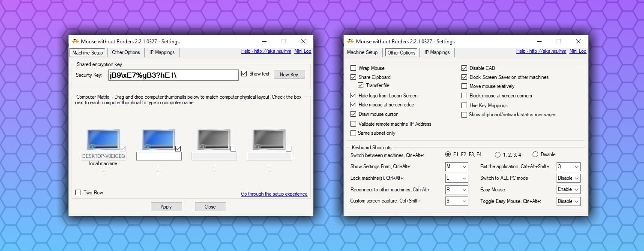The width and height of the screenshot is (644, 251).
Task: Switch to Other Options tab in left window
Action: pos(126,52)
